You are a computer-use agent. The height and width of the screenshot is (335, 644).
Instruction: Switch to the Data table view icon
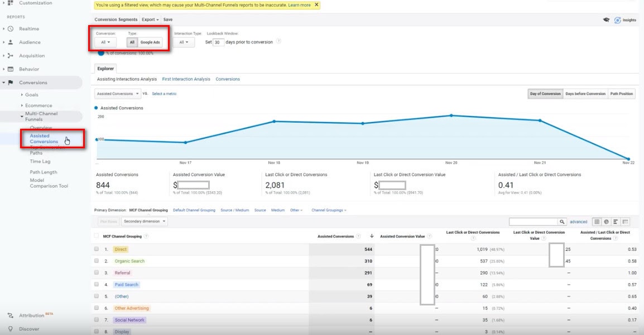pos(597,222)
